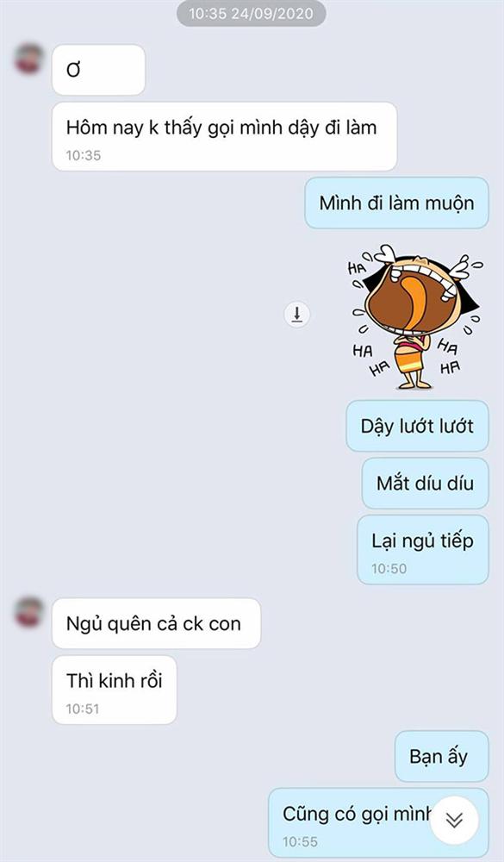Select the "Thì kinh rồi" message
Image resolution: width=504 pixels, height=862 pixels.
(x=115, y=690)
